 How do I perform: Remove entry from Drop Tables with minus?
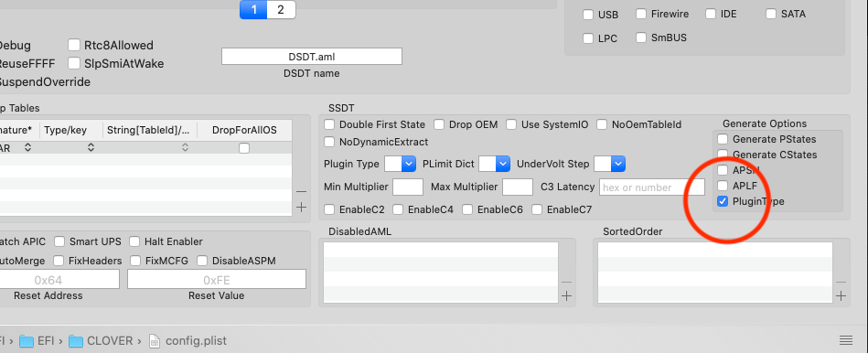[x=301, y=191]
